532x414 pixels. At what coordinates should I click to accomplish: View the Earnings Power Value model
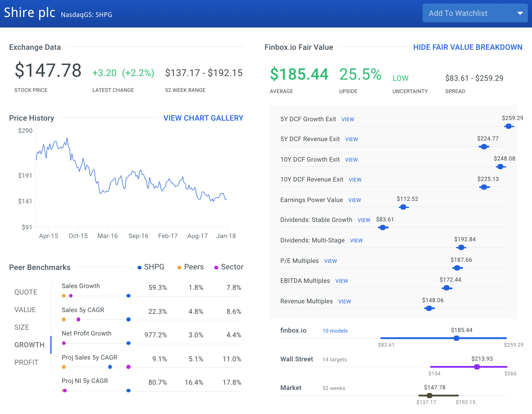pos(355,200)
